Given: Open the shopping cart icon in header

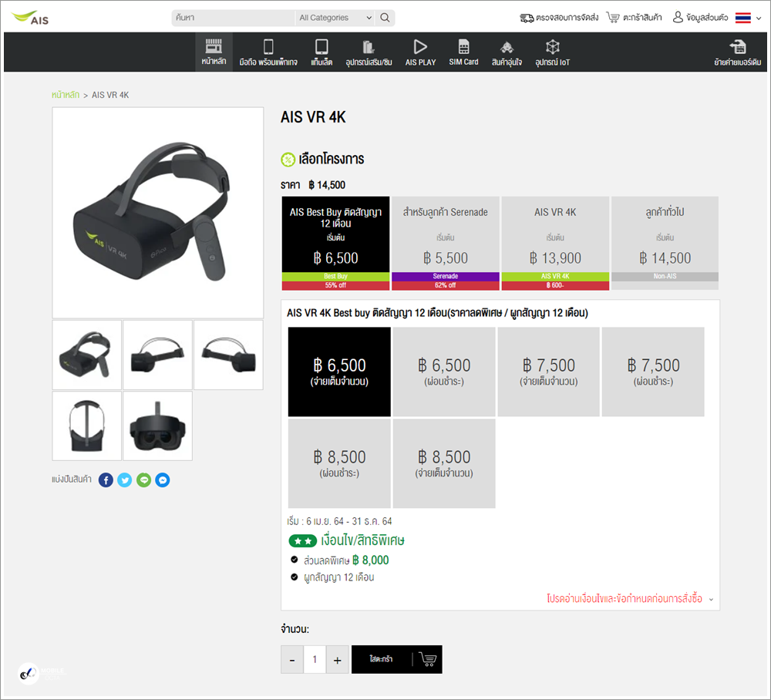Looking at the screenshot, I should (x=613, y=17).
